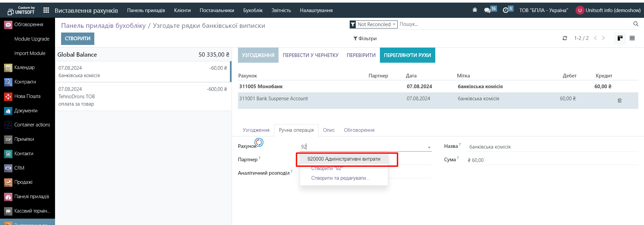Open the Рахунок field dropdown arrow

point(429,147)
